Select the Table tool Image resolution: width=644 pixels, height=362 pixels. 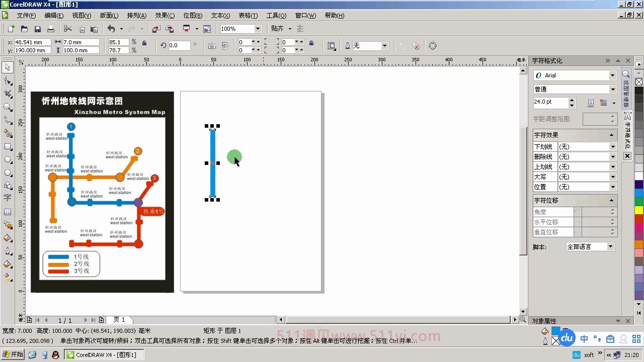pyautogui.click(x=8, y=211)
